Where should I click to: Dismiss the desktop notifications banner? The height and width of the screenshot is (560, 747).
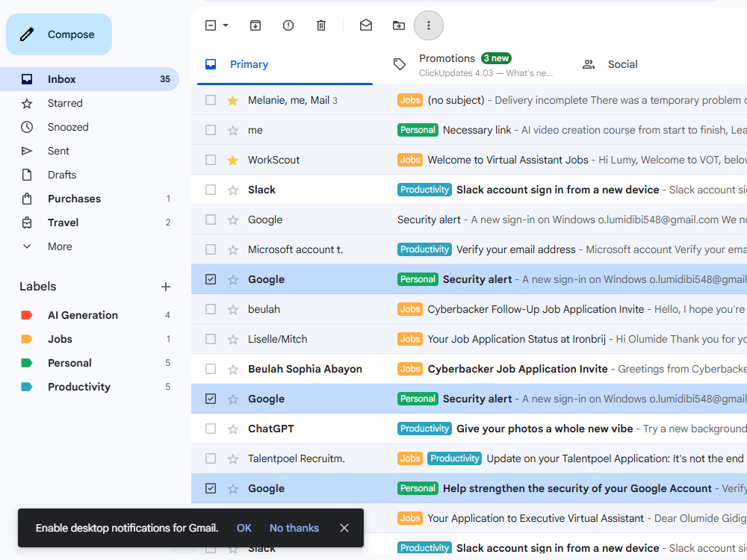click(344, 528)
